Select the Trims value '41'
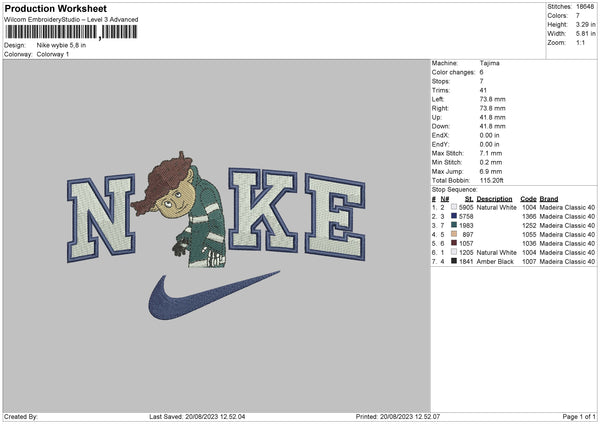This screenshot has height=424, width=600. 483,90
